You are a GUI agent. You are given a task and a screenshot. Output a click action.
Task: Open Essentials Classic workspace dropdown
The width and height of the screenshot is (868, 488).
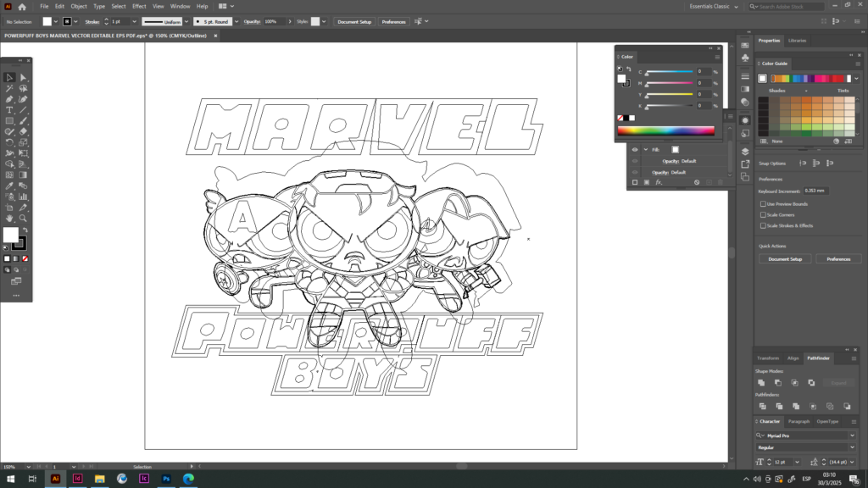point(714,7)
